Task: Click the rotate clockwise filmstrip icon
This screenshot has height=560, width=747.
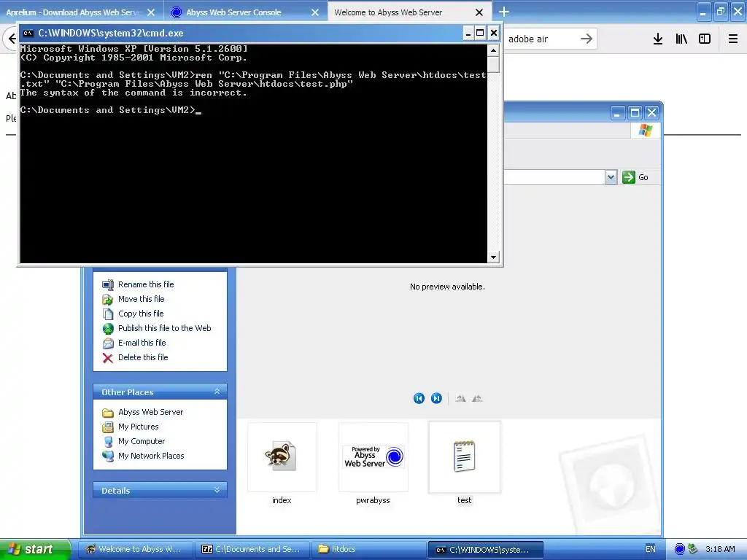Action: 460,399
